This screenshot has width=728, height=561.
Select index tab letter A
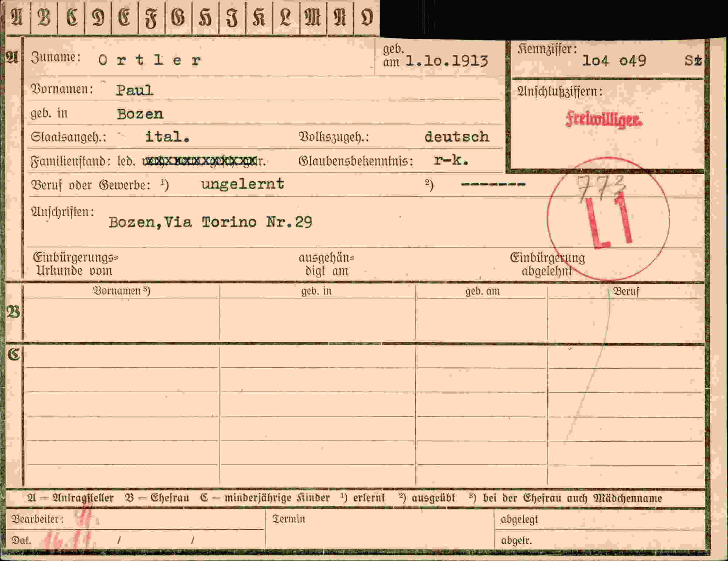pos(17,17)
